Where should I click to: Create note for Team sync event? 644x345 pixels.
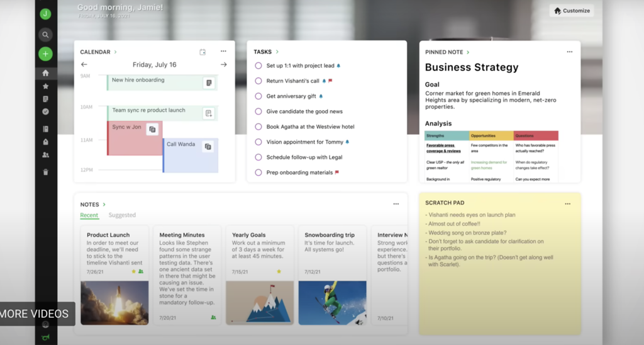tap(209, 113)
